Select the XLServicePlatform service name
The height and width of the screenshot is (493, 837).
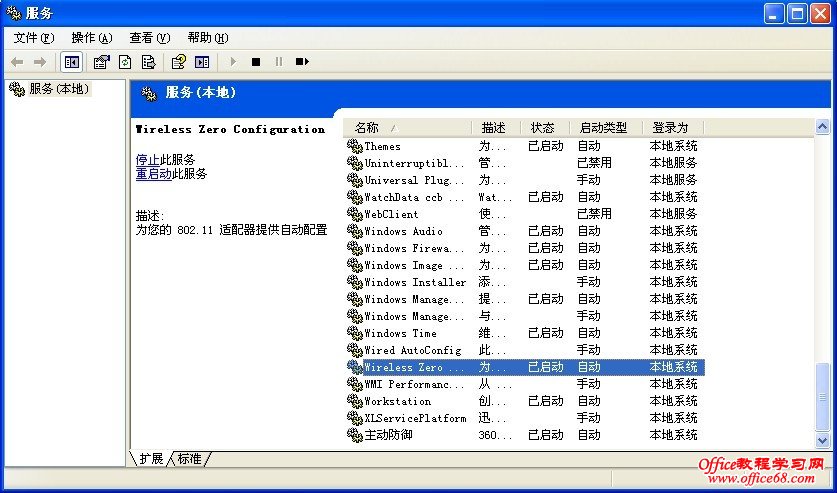click(415, 418)
